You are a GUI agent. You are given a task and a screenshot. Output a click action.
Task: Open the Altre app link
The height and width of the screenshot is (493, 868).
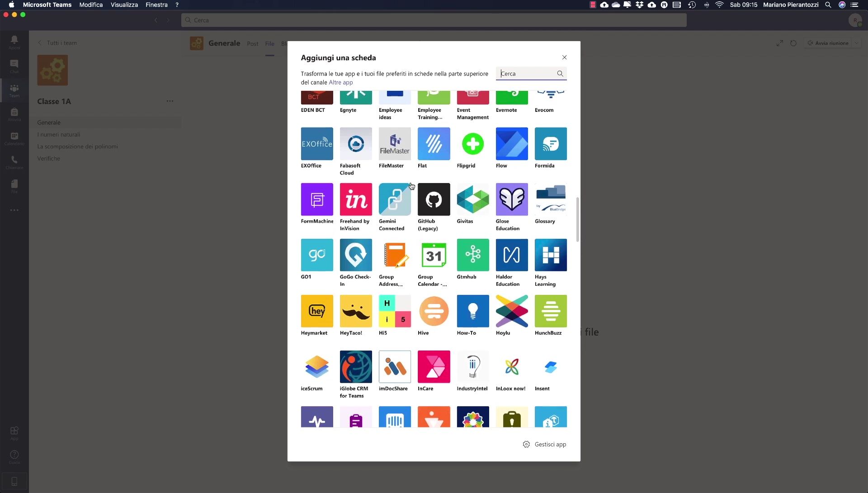click(x=340, y=82)
